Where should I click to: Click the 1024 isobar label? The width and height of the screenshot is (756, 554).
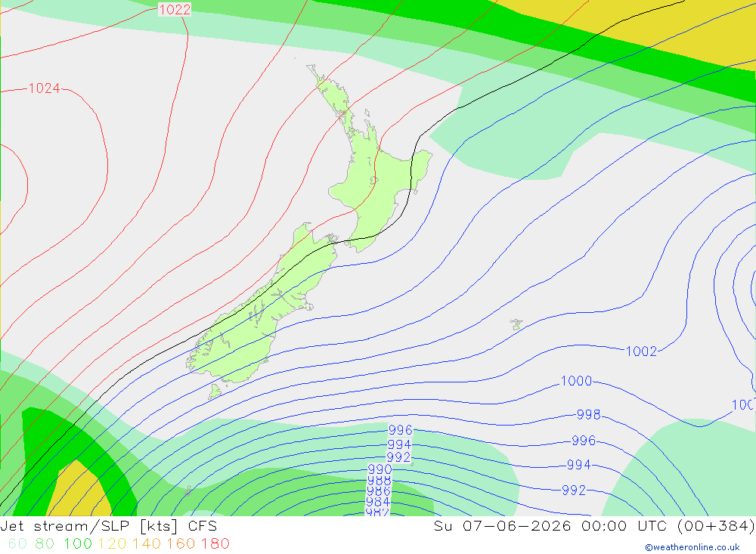pyautogui.click(x=45, y=88)
